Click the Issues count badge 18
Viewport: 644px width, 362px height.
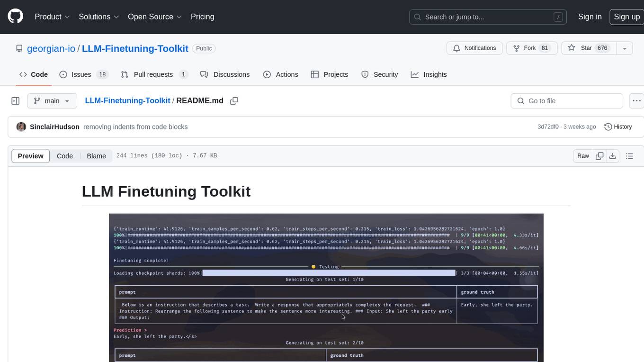102,74
